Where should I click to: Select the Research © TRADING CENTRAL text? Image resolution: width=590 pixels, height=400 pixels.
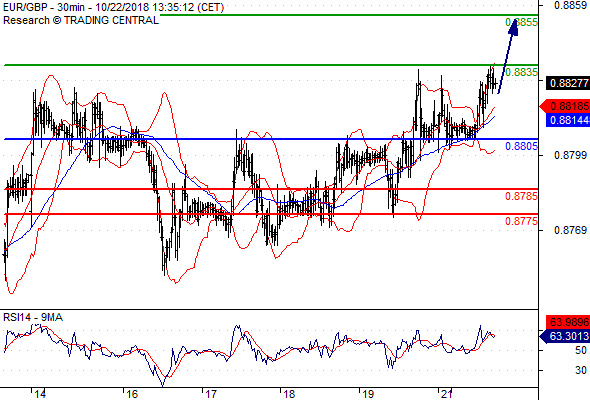coord(81,20)
